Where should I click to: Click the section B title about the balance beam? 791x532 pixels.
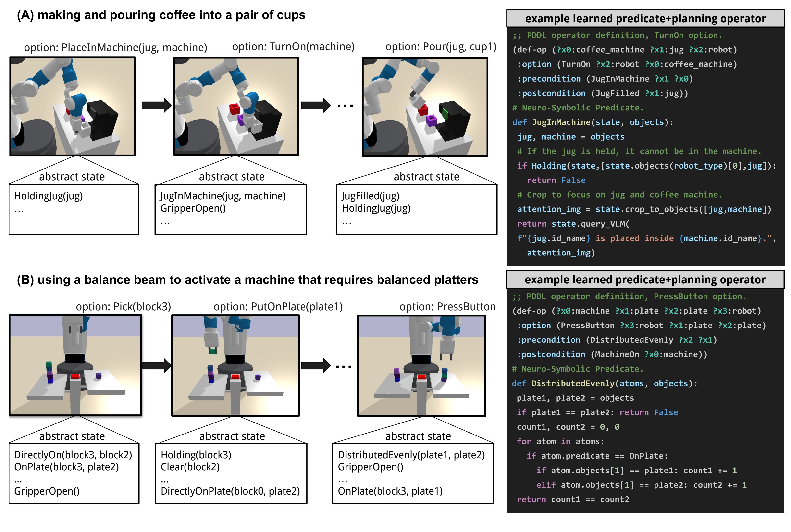click(247, 279)
